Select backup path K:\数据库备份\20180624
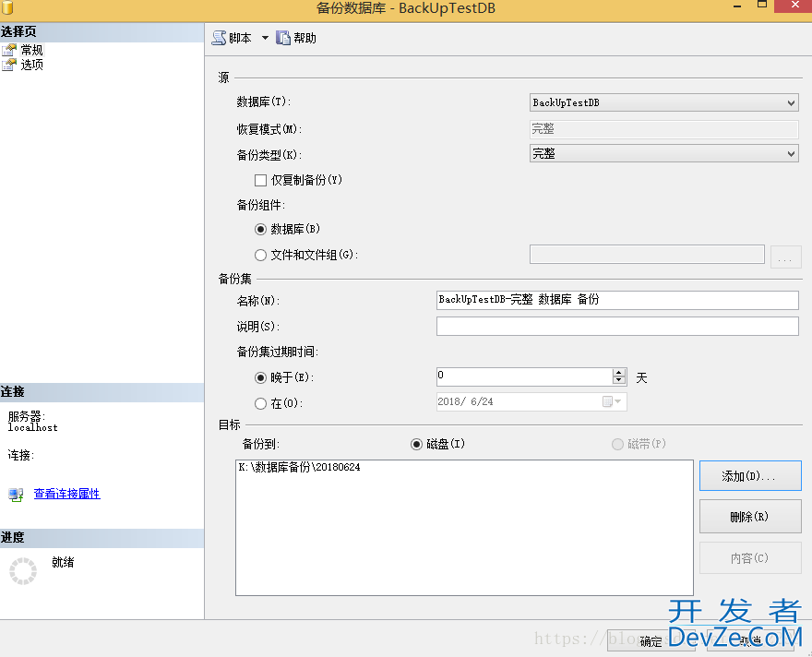 (x=299, y=467)
